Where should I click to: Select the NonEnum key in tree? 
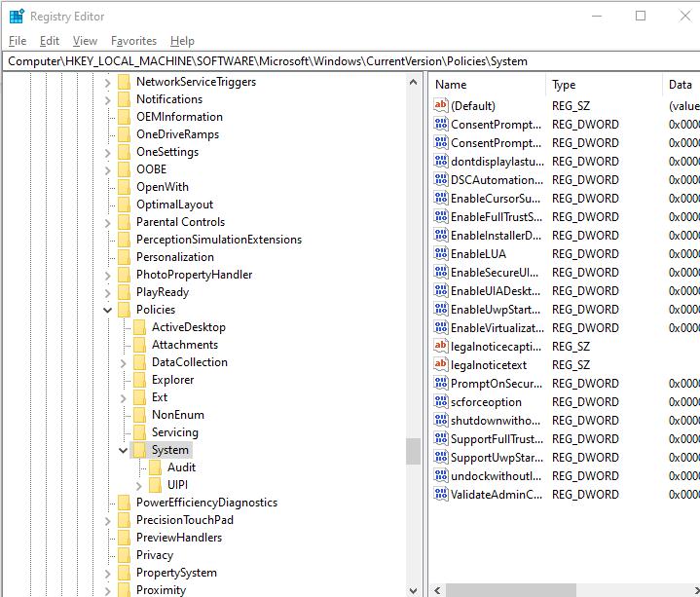178,415
